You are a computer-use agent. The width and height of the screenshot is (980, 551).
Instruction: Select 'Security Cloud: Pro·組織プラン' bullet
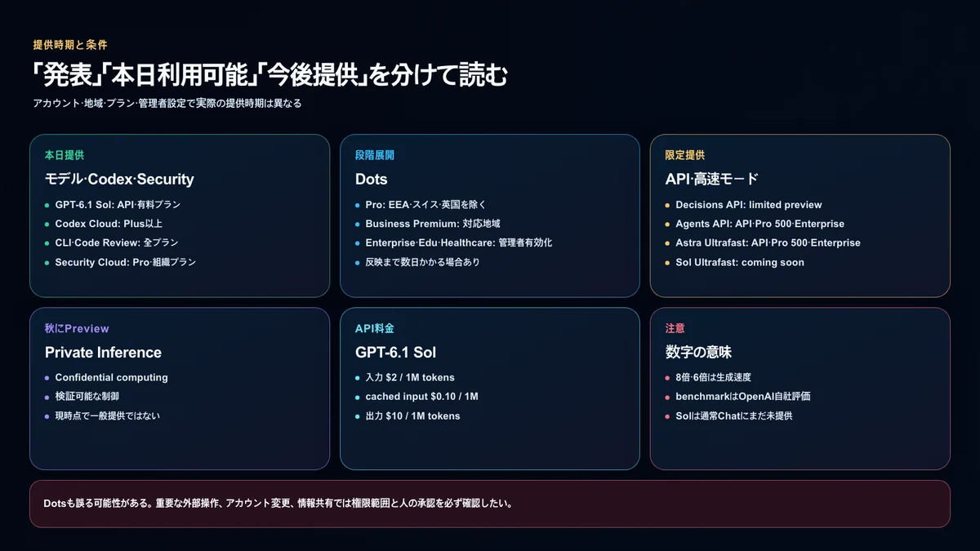[126, 262]
